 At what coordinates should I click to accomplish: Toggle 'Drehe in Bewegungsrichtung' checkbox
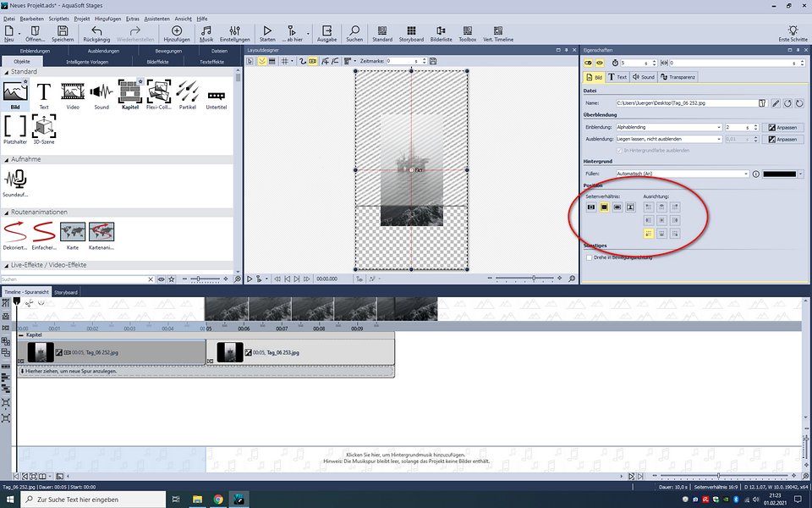click(x=589, y=257)
